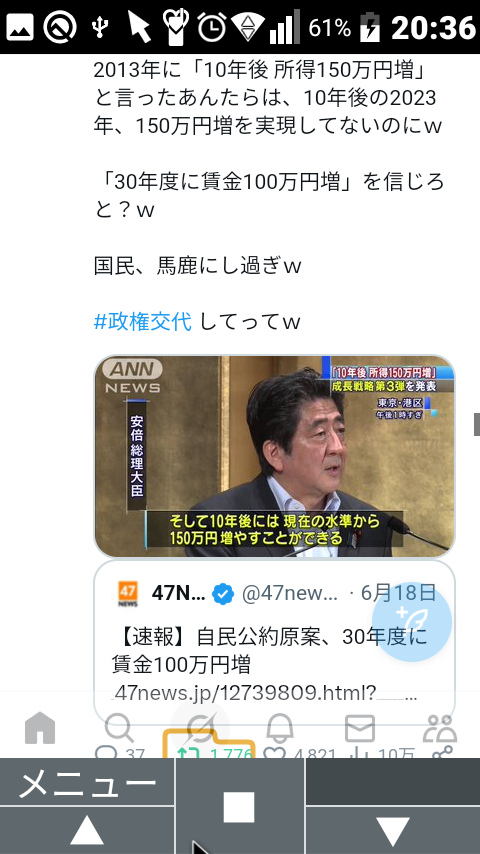
Task: Click the up triangle overlay button
Action: coord(87,831)
